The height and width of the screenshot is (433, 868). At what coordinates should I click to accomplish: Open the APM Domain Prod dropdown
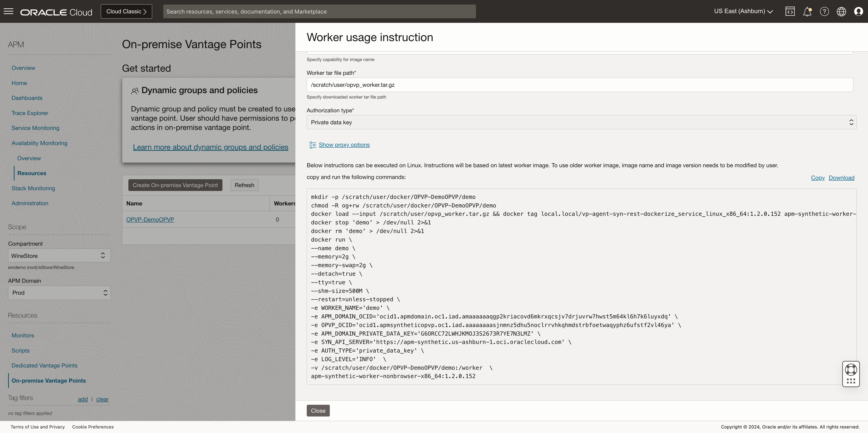pos(59,293)
